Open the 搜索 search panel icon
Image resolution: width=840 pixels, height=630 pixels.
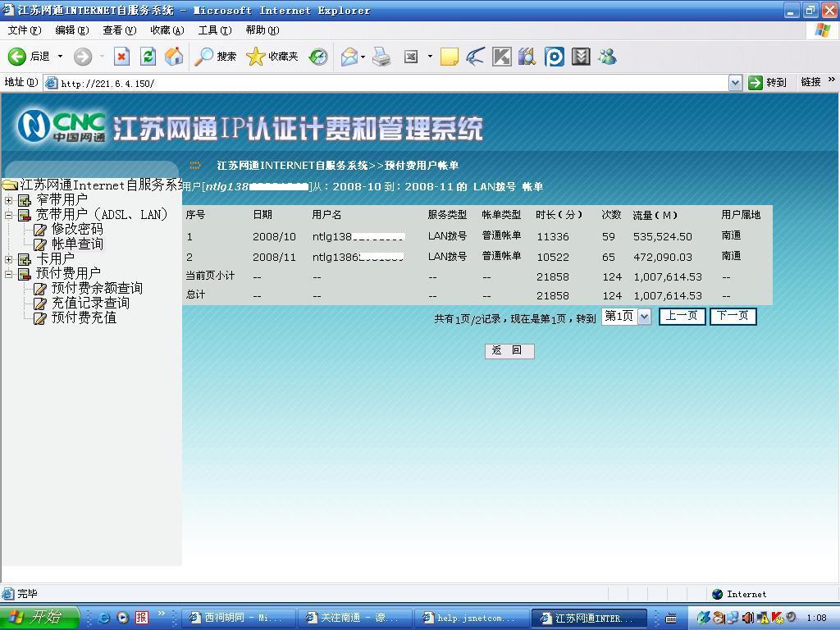[x=205, y=57]
